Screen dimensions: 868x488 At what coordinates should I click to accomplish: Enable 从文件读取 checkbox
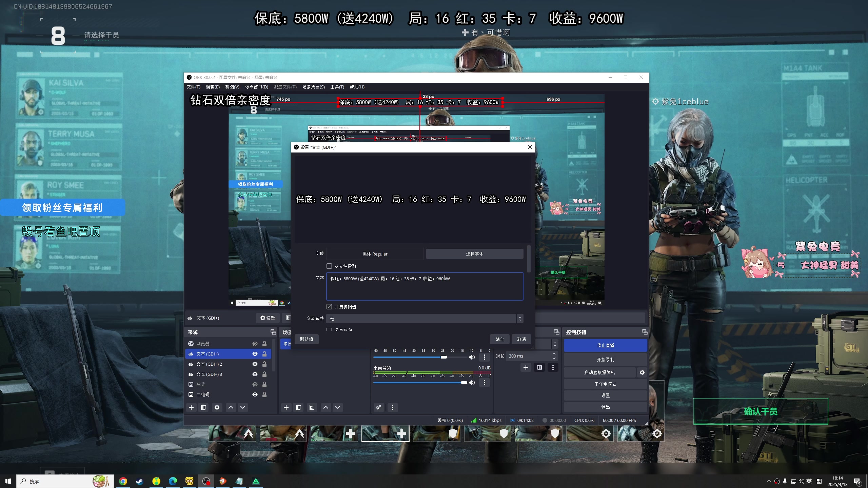click(329, 266)
